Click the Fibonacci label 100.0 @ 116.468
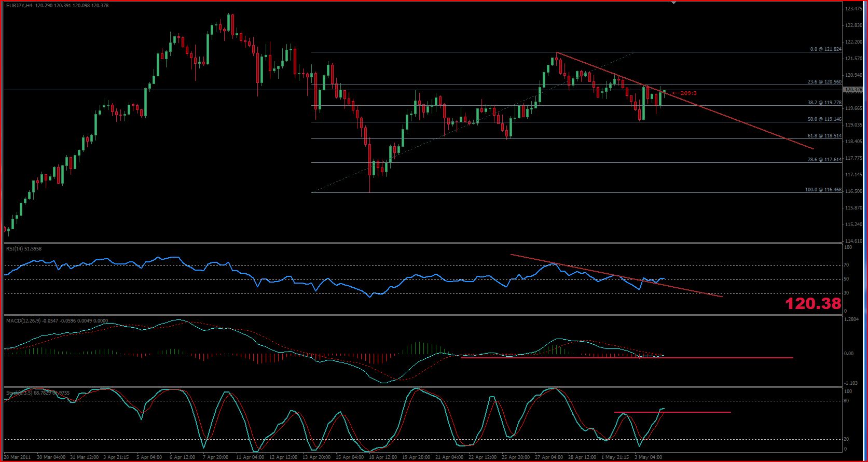The width and height of the screenshot is (868, 462). [x=823, y=190]
